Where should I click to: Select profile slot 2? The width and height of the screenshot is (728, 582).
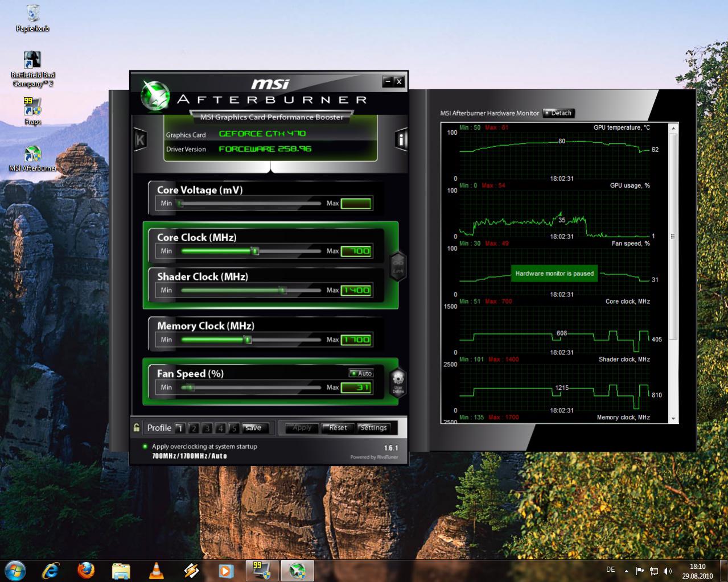(194, 428)
